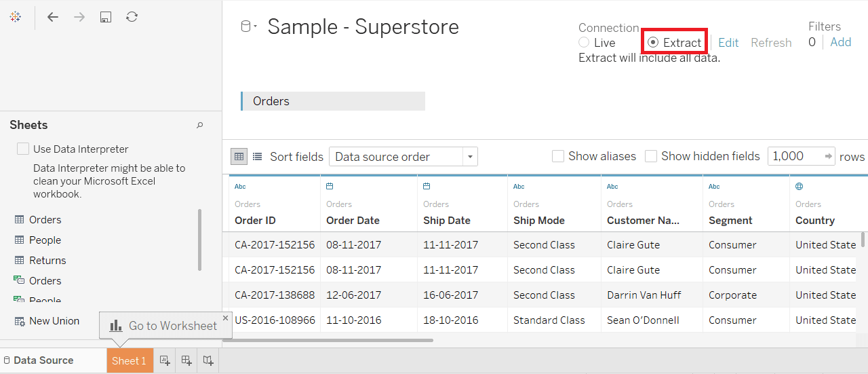Check the Show hidden fields box
This screenshot has width=868, height=374.
coord(651,156)
